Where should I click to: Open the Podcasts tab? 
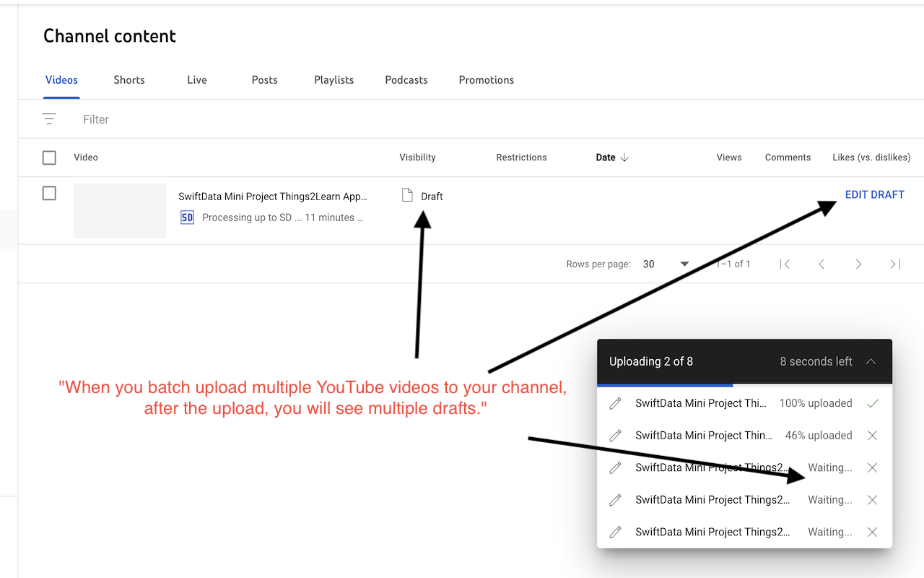click(x=406, y=80)
